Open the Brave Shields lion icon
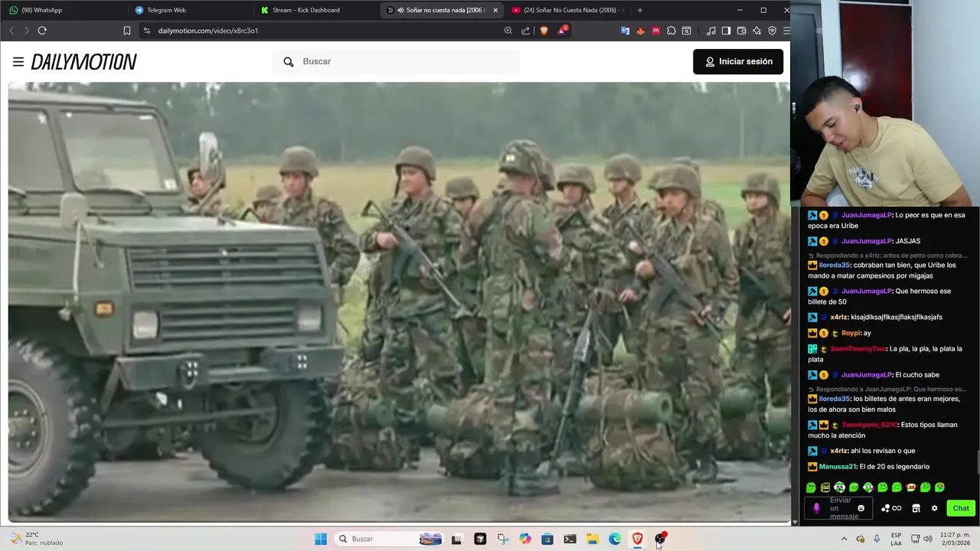This screenshot has height=551, width=980. tap(544, 31)
